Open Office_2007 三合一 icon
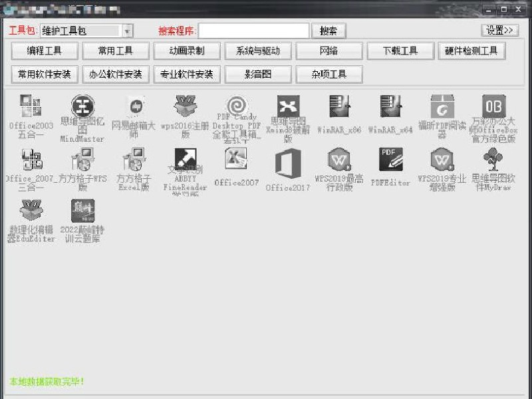 (31, 159)
